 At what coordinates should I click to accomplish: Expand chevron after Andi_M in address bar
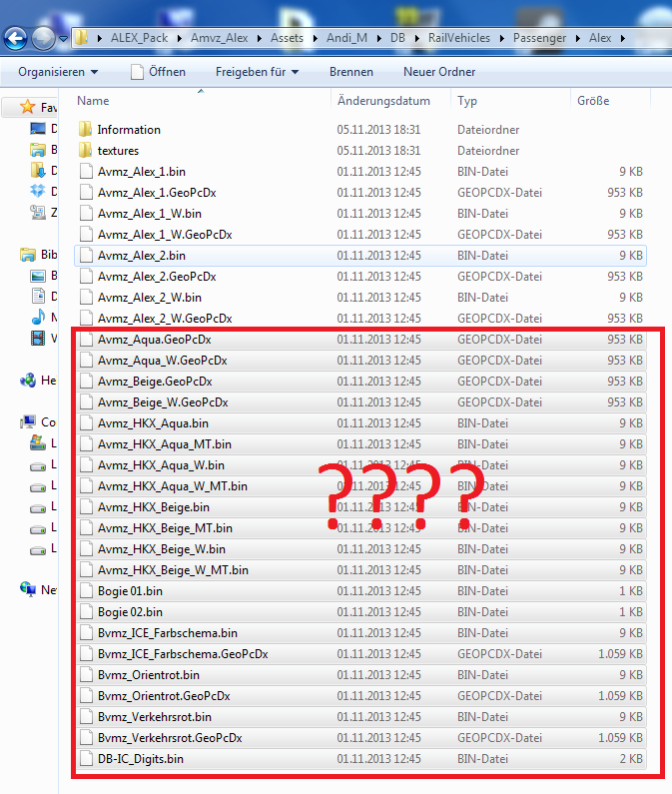(x=378, y=38)
